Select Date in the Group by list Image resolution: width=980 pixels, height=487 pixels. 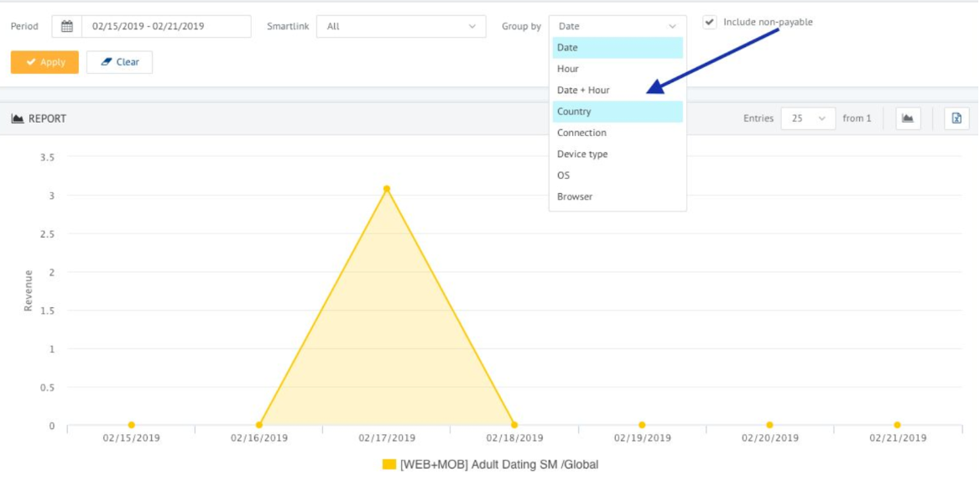point(618,48)
